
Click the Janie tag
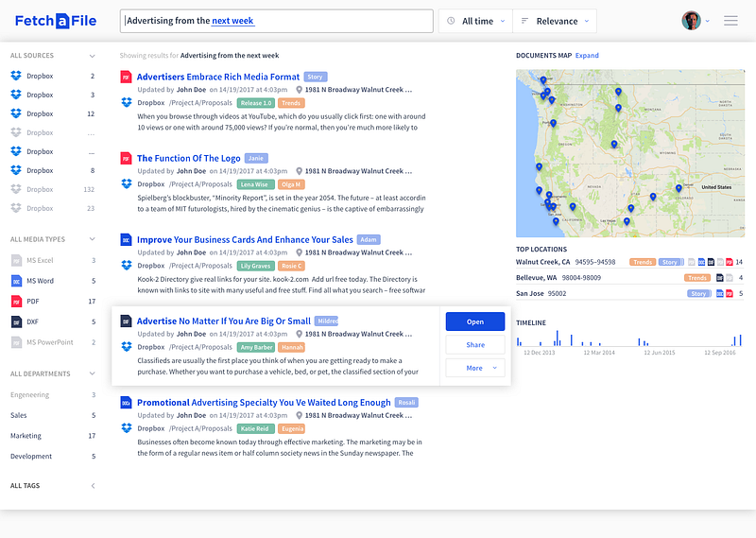256,158
